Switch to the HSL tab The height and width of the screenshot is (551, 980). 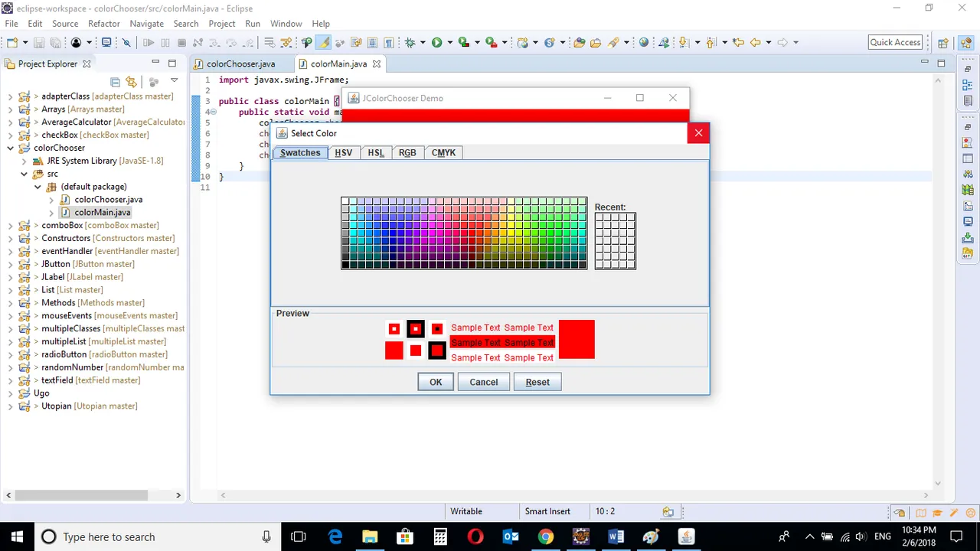point(375,152)
